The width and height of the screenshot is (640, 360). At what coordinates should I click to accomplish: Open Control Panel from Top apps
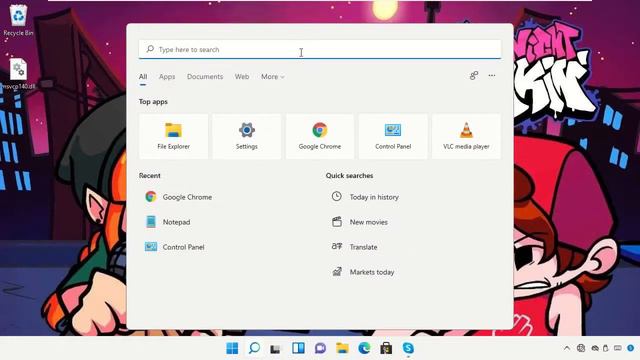pyautogui.click(x=393, y=136)
